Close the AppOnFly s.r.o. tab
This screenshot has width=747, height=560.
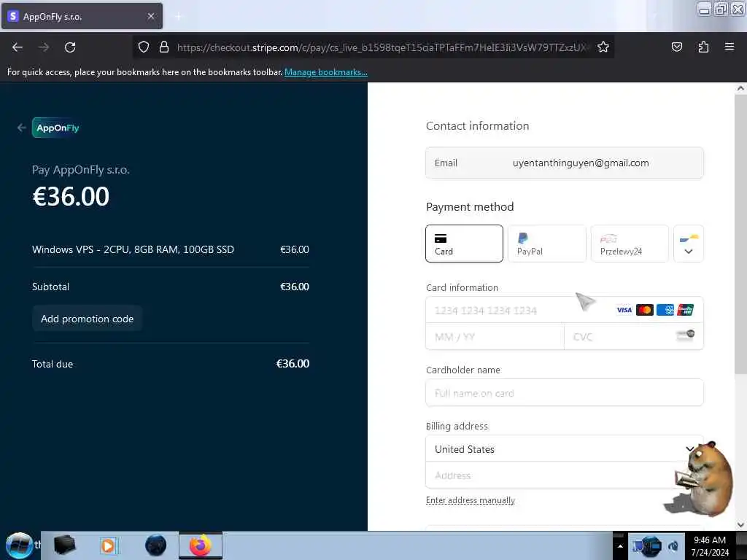[x=150, y=16]
